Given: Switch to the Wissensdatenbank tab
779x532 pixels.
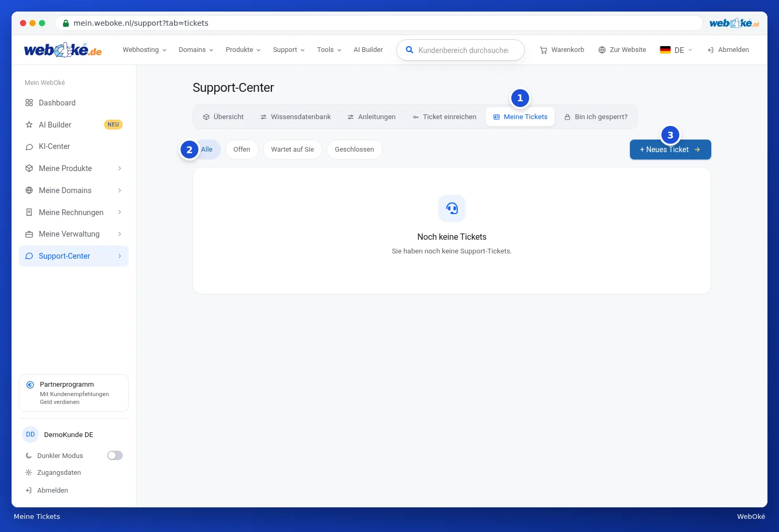Looking at the screenshot, I should pos(296,117).
